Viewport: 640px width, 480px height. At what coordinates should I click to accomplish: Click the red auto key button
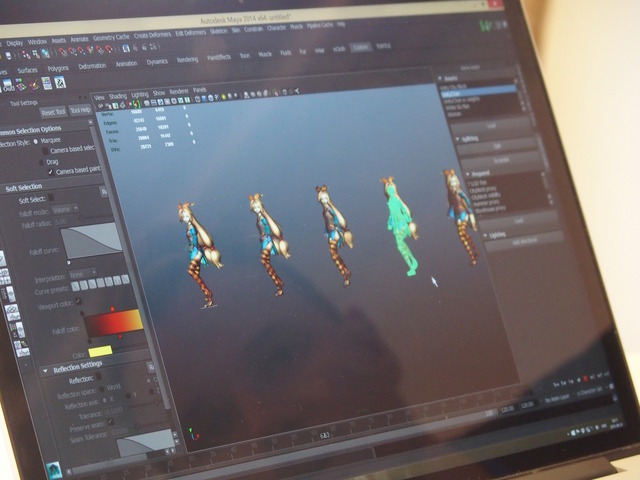[x=585, y=379]
